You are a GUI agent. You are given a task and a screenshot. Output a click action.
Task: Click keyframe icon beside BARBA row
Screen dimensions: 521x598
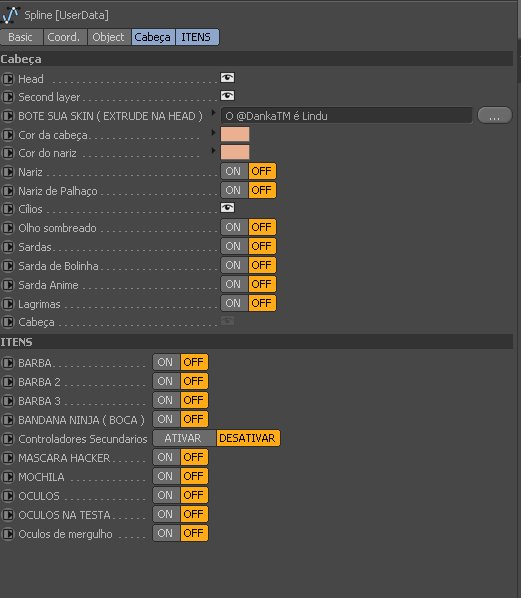[x=8, y=363]
